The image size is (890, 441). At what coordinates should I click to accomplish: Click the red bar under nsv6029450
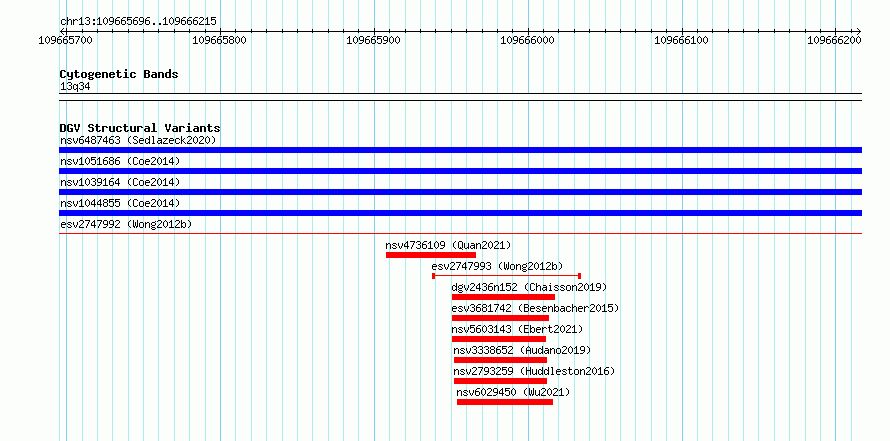[505, 402]
